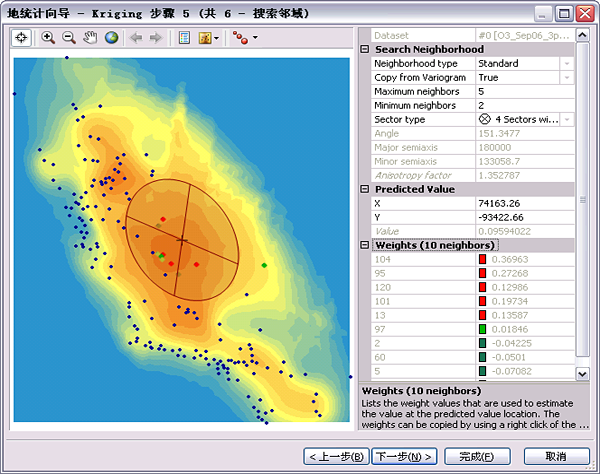Click the 下一步(N) next button
Screen dimensions: 600x474
pyautogui.click(x=404, y=456)
